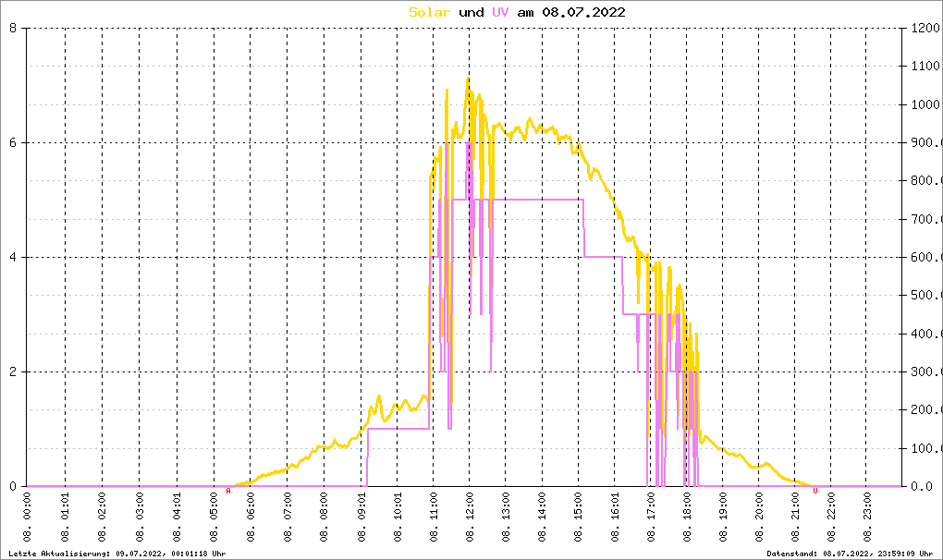943x560 pixels.
Task: Click the left axis value '0'
Action: click(13, 487)
